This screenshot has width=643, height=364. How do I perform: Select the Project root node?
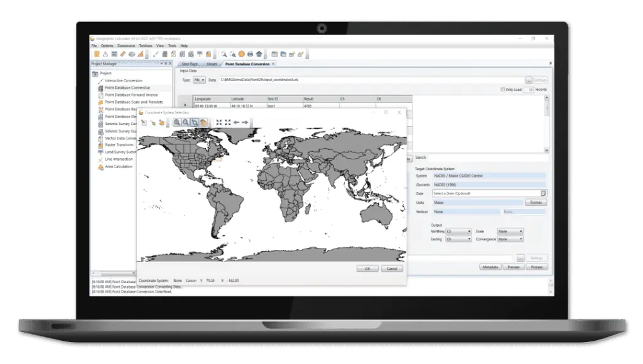click(105, 73)
